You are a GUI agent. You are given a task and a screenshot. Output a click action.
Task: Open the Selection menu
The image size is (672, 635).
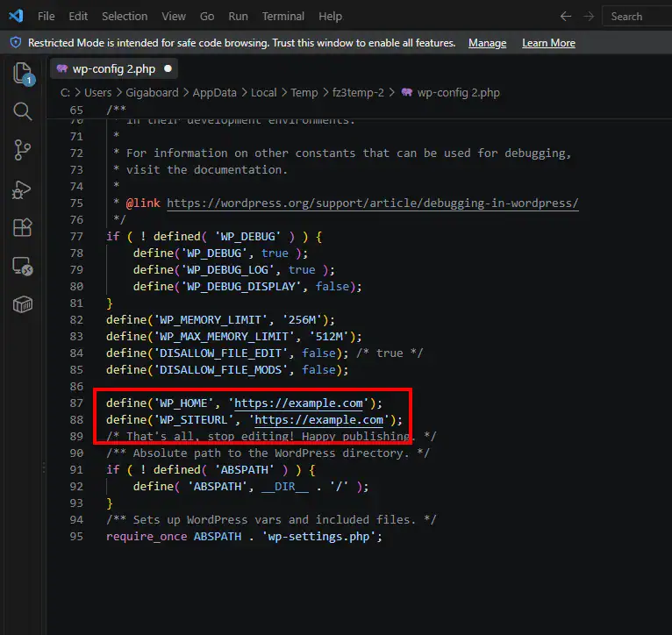coord(125,17)
